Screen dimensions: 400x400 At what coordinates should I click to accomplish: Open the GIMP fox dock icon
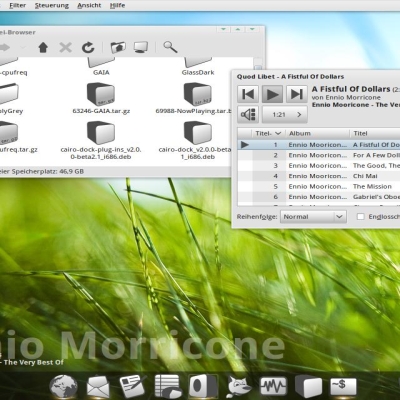pos(238,386)
